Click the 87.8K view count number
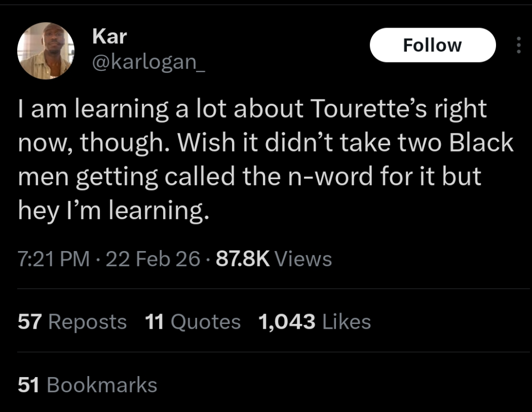Viewport: 532px width, 412px height. pyautogui.click(x=243, y=258)
